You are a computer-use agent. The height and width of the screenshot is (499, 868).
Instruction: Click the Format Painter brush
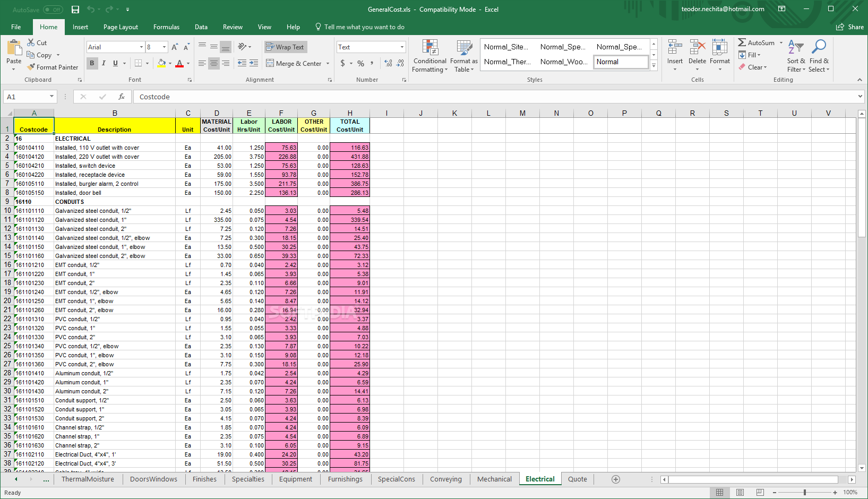[x=31, y=67]
